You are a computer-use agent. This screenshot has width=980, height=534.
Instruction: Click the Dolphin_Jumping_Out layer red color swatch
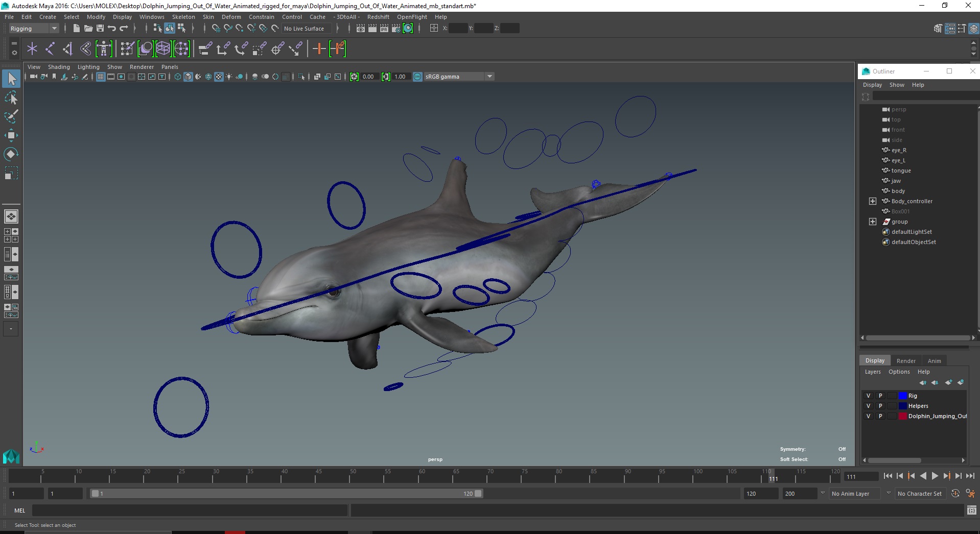(902, 416)
